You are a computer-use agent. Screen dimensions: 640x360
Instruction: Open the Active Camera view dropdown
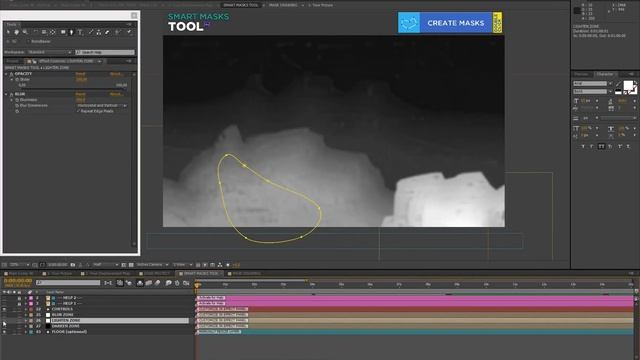tap(152, 265)
